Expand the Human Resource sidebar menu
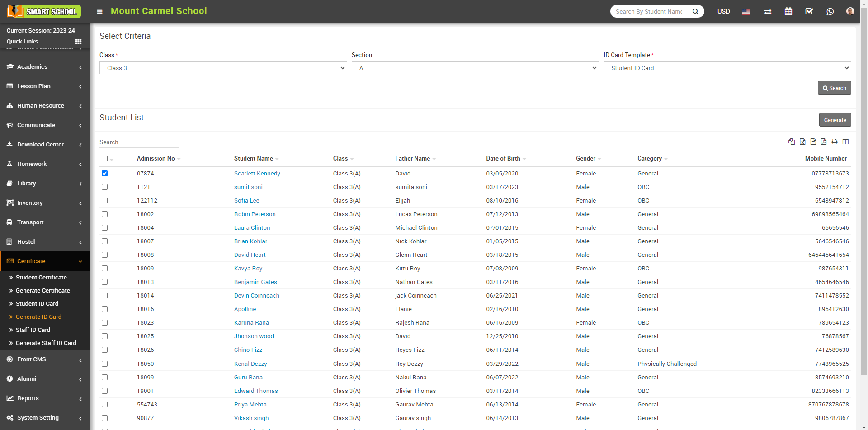Screen dimensions: 868x430 coord(41,106)
